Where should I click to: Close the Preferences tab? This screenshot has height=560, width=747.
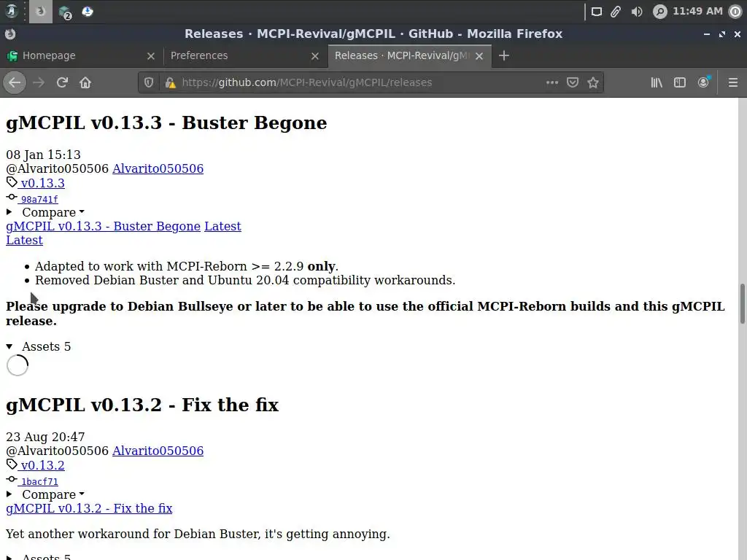pyautogui.click(x=315, y=56)
